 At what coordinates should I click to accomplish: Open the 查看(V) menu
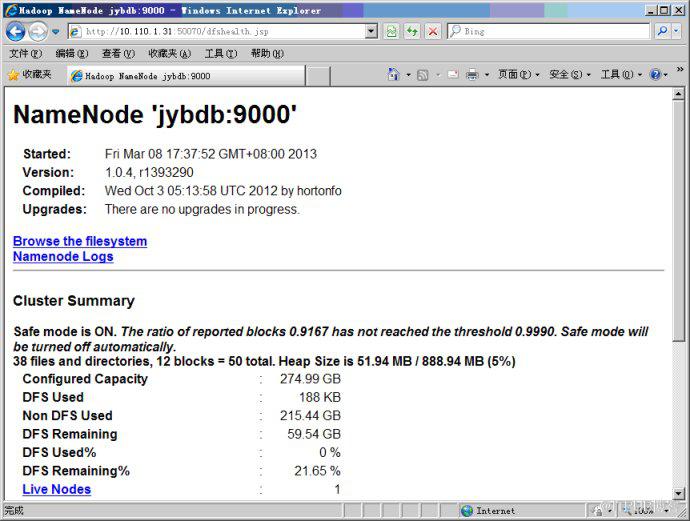point(118,54)
